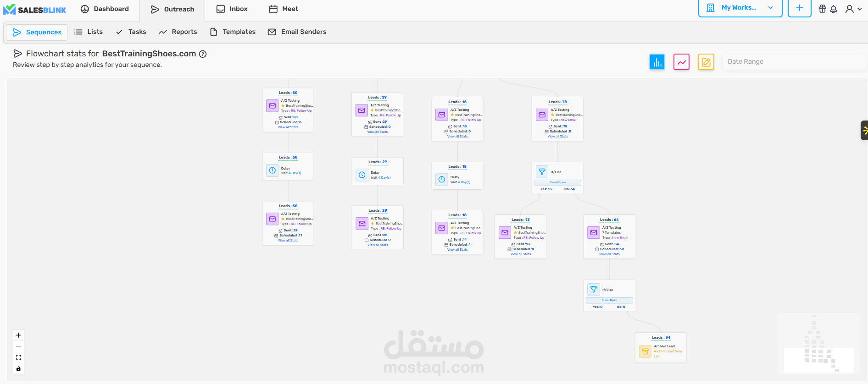Screen dimensions: 868x384
Task: Open the Email Senders section
Action: [297, 32]
